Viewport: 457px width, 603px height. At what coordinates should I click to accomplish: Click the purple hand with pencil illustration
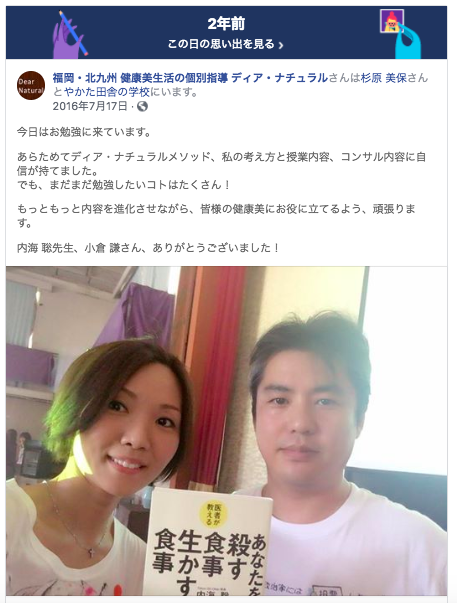[x=69, y=35]
